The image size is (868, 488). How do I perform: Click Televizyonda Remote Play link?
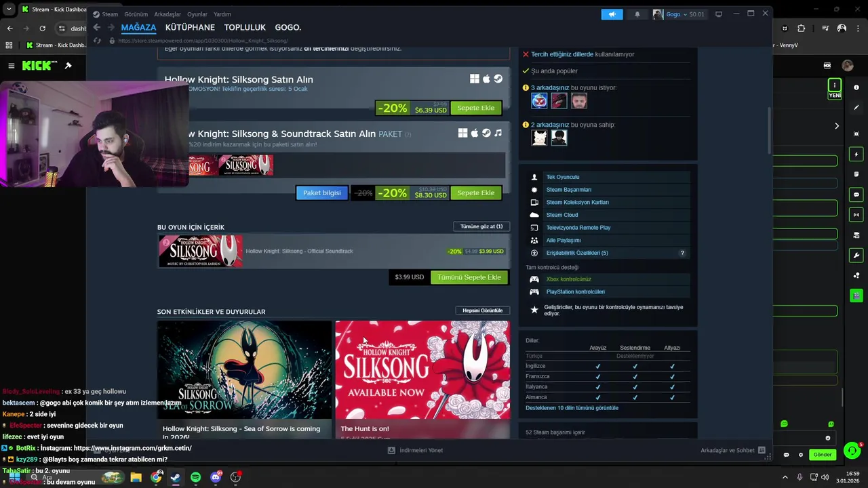pos(578,228)
